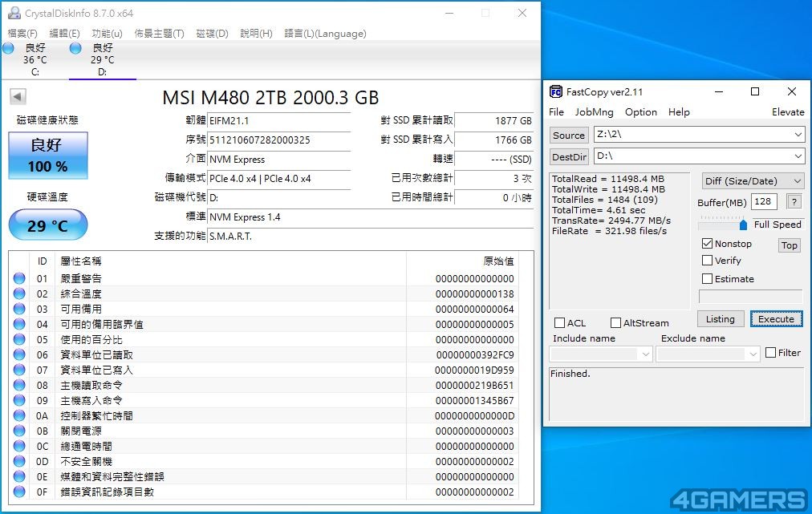Enable the Estimate checkbox in FastCopy
Image resolution: width=812 pixels, height=514 pixels.
click(707, 278)
